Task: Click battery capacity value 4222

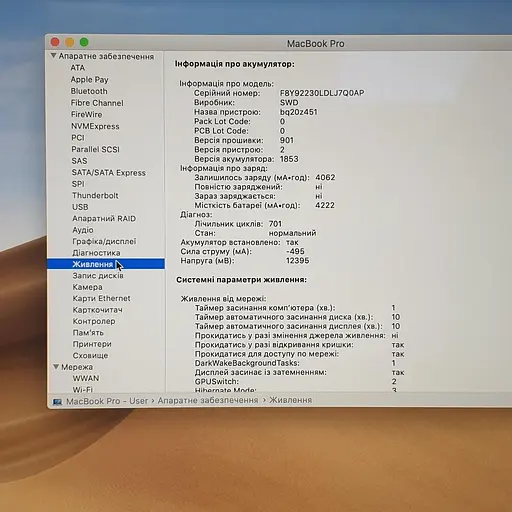Action: pyautogui.click(x=325, y=205)
